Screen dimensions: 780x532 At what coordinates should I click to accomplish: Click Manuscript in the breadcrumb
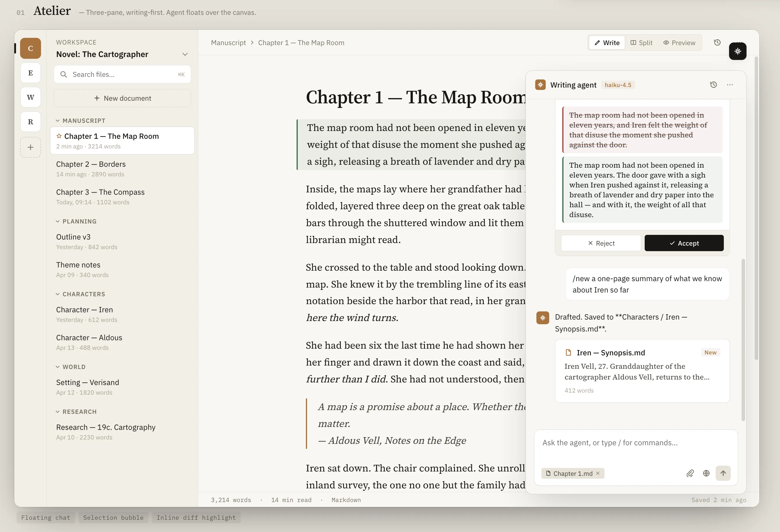coord(228,42)
